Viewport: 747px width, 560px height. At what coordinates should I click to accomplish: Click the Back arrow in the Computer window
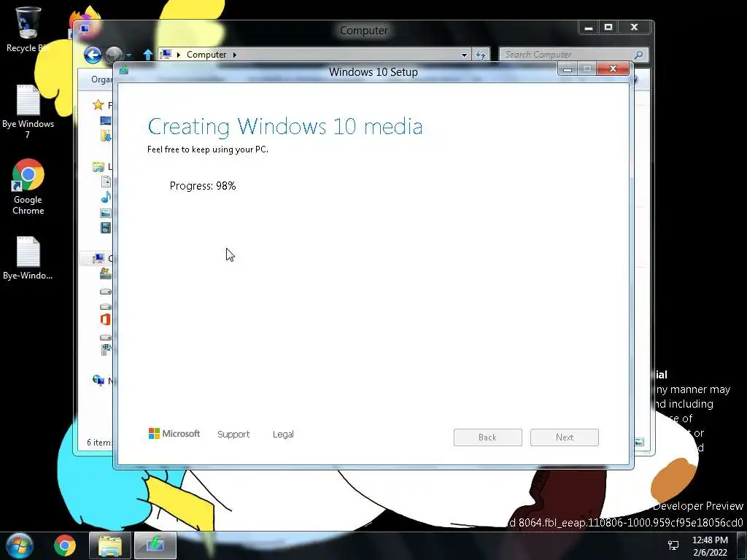coord(93,55)
